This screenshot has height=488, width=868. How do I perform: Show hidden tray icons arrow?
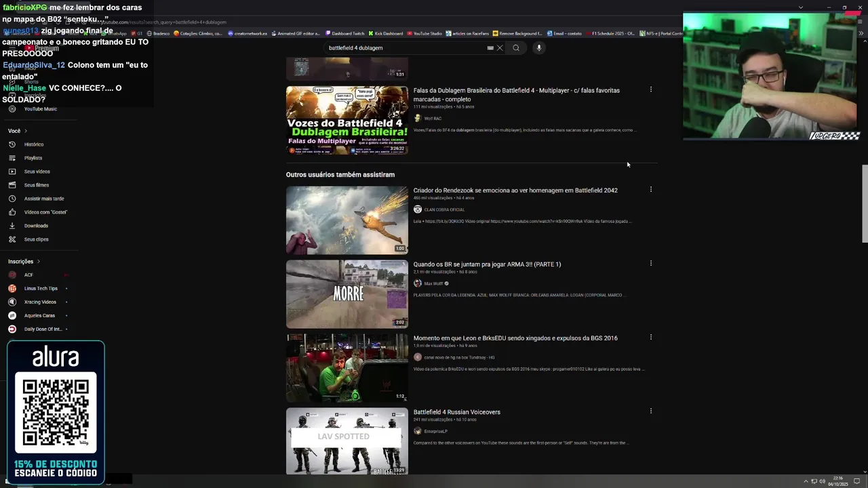pyautogui.click(x=806, y=481)
